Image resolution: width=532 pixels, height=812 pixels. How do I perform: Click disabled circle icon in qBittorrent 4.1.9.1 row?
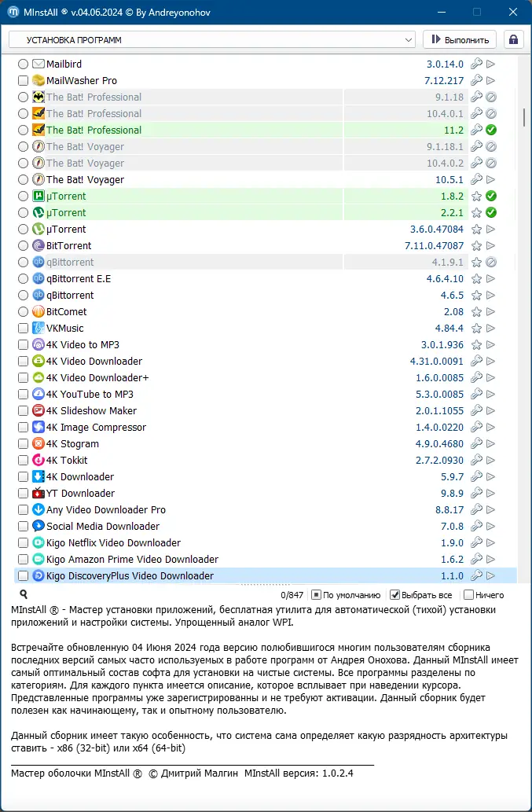pyautogui.click(x=491, y=263)
